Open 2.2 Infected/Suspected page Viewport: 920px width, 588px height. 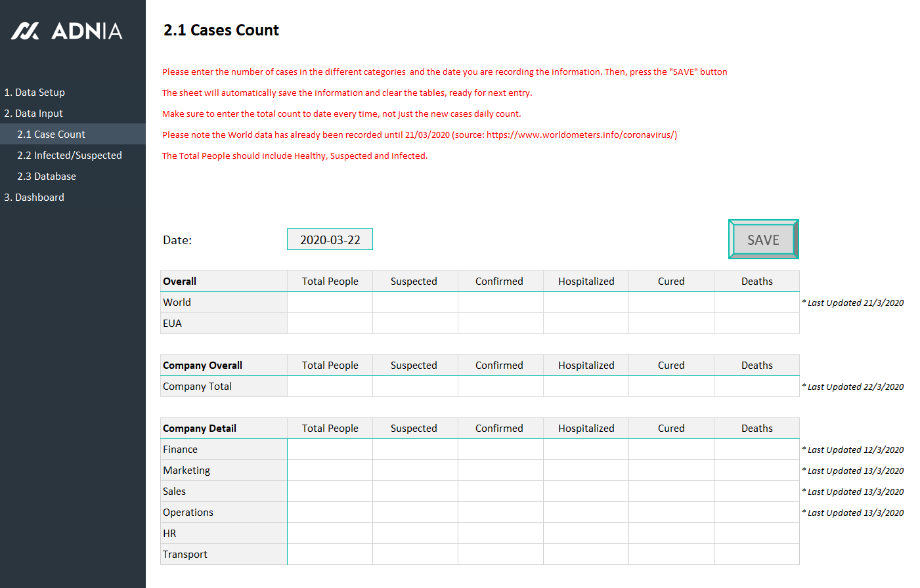pyautogui.click(x=70, y=156)
